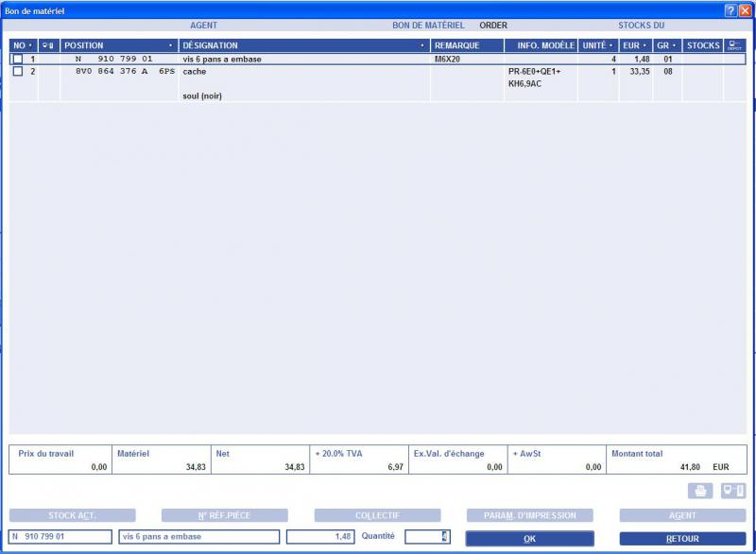Click part number field N 910 799 01
The image size is (756, 554).
60,536
